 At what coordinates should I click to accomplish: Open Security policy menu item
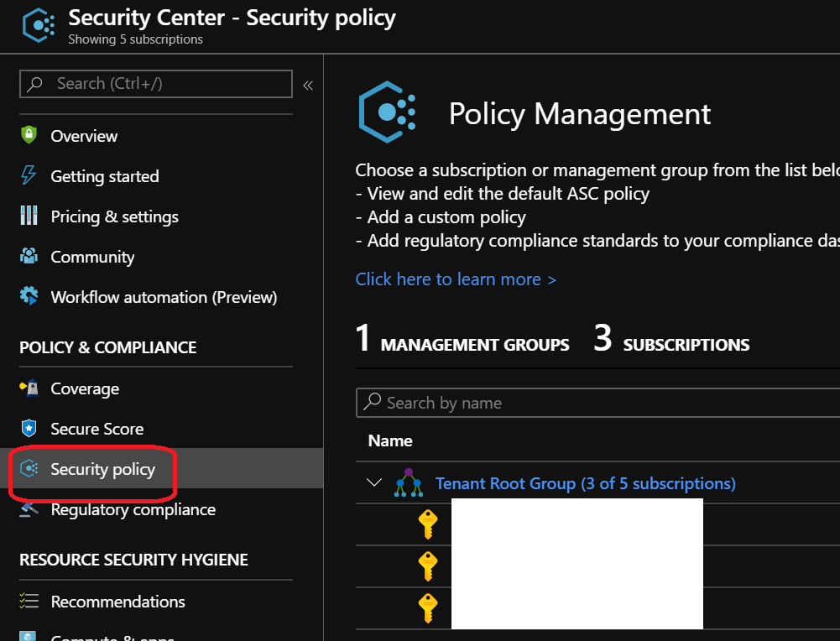pyautogui.click(x=102, y=469)
